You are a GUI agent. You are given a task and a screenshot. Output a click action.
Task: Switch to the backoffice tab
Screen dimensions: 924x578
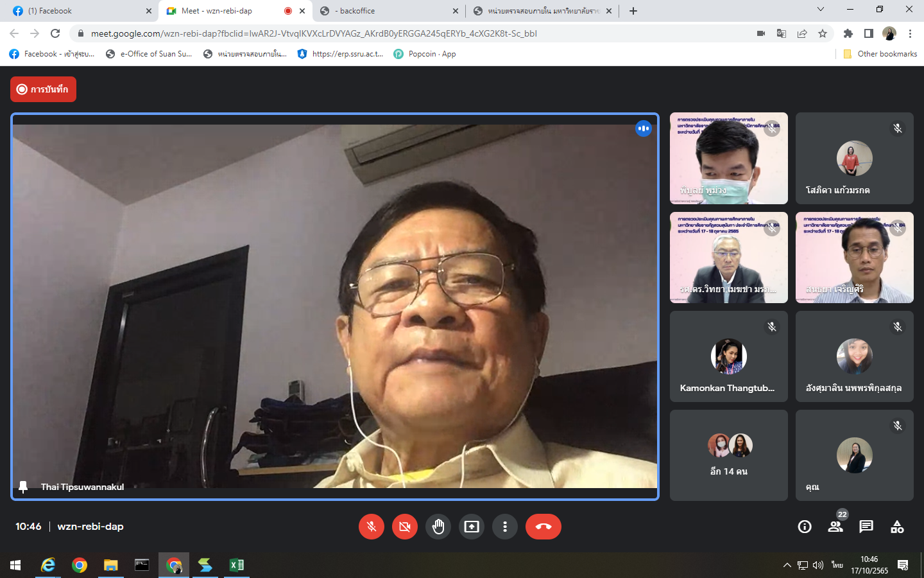click(388, 11)
